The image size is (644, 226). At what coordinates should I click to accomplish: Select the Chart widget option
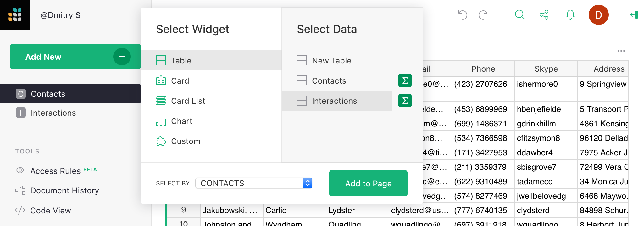(181, 121)
